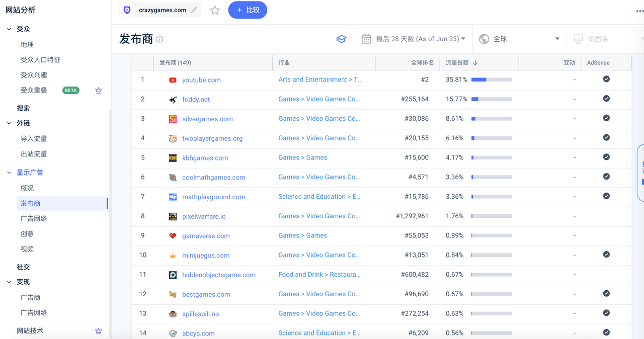Click the graduation cap learning icon
This screenshot has width=644, height=339.
coord(342,39)
